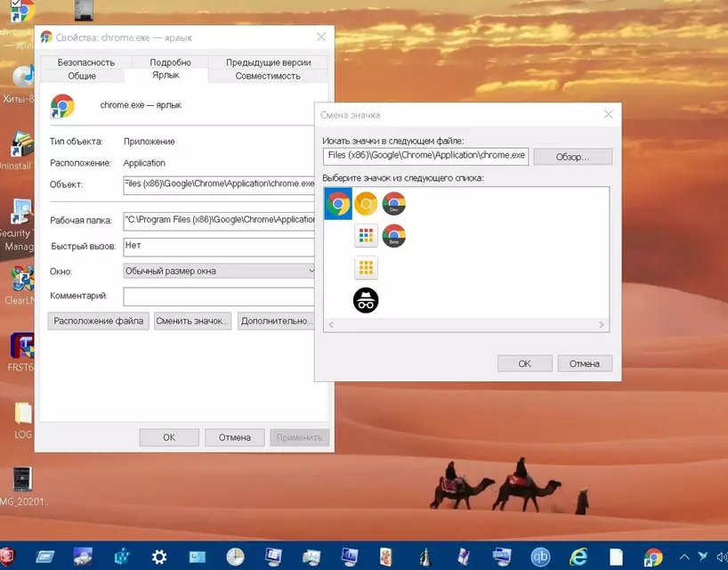Click OK in properties window
This screenshot has height=570, width=728.
click(x=169, y=437)
